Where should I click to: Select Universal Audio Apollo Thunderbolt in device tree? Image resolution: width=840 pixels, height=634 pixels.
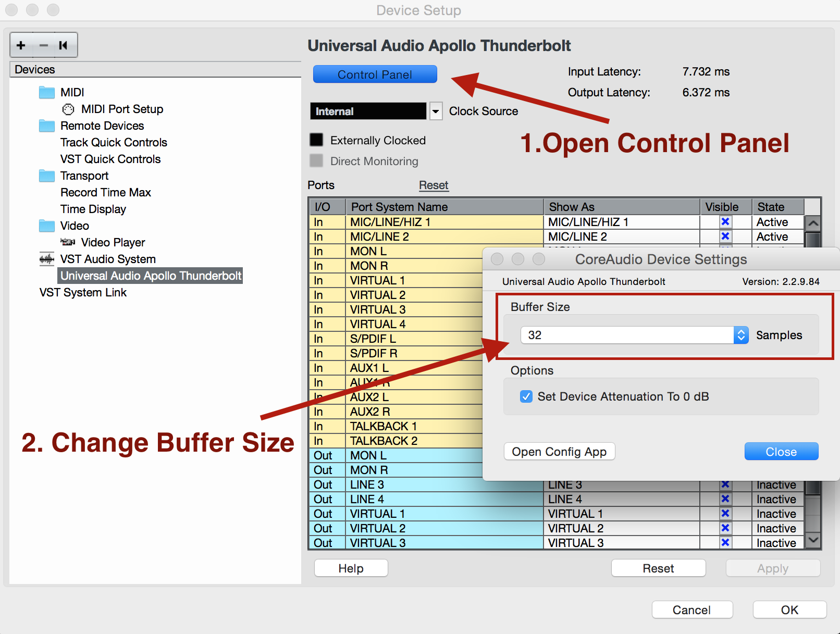(x=151, y=276)
